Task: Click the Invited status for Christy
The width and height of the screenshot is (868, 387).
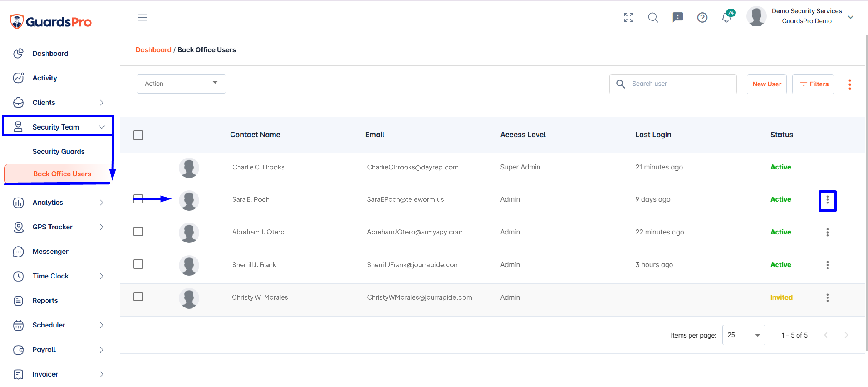Action: (x=781, y=297)
